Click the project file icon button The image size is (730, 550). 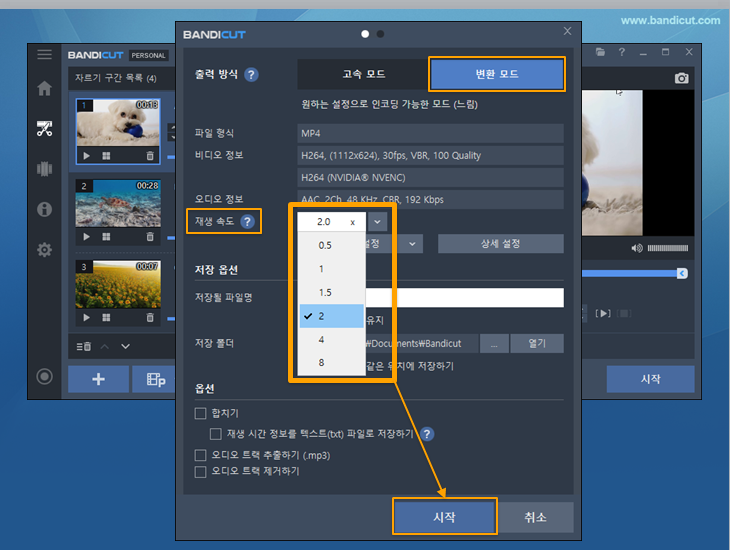(155, 379)
